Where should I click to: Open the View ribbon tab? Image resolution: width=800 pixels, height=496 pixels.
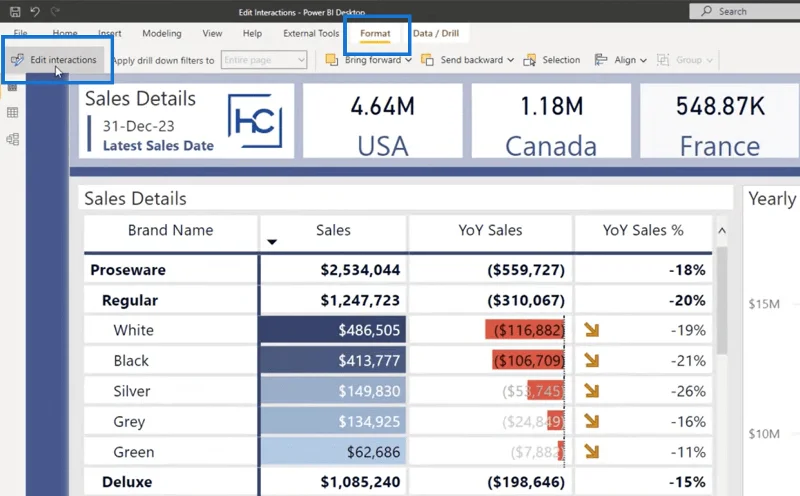[212, 33]
